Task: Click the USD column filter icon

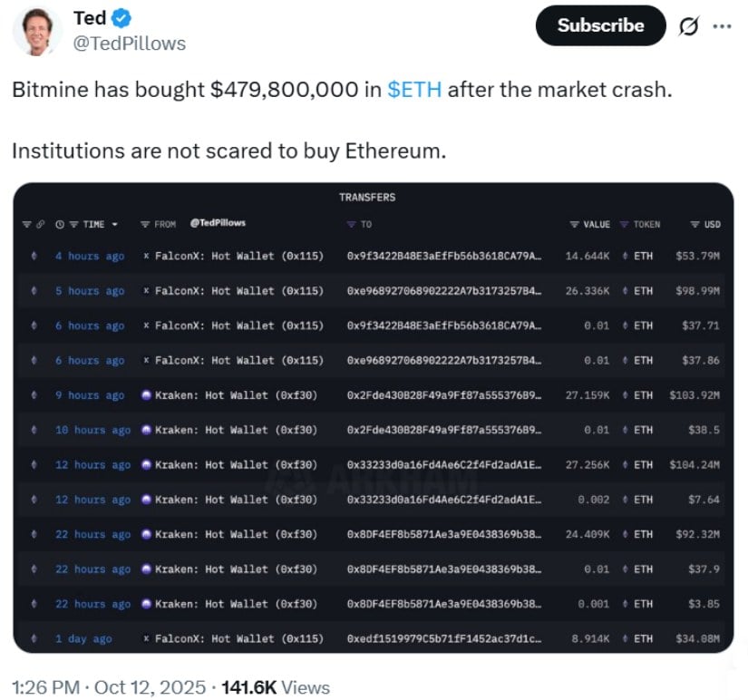Action: (x=695, y=224)
